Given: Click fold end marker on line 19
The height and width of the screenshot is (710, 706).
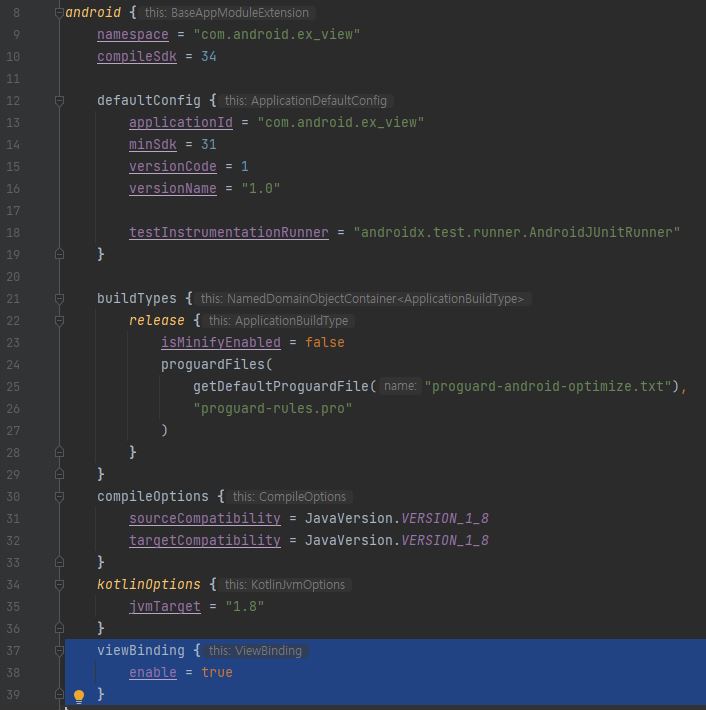Looking at the screenshot, I should click(x=59, y=254).
